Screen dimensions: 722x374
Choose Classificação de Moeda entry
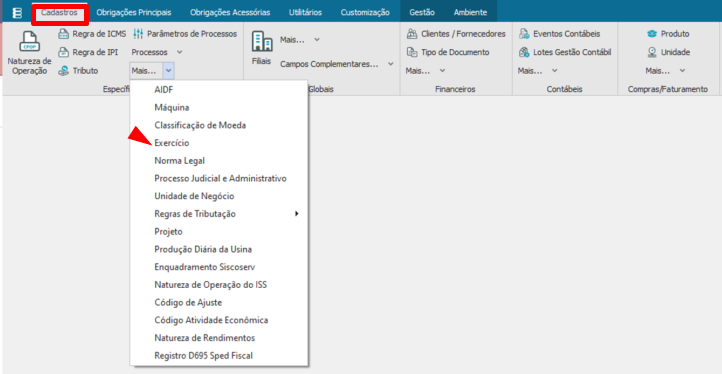(219, 125)
